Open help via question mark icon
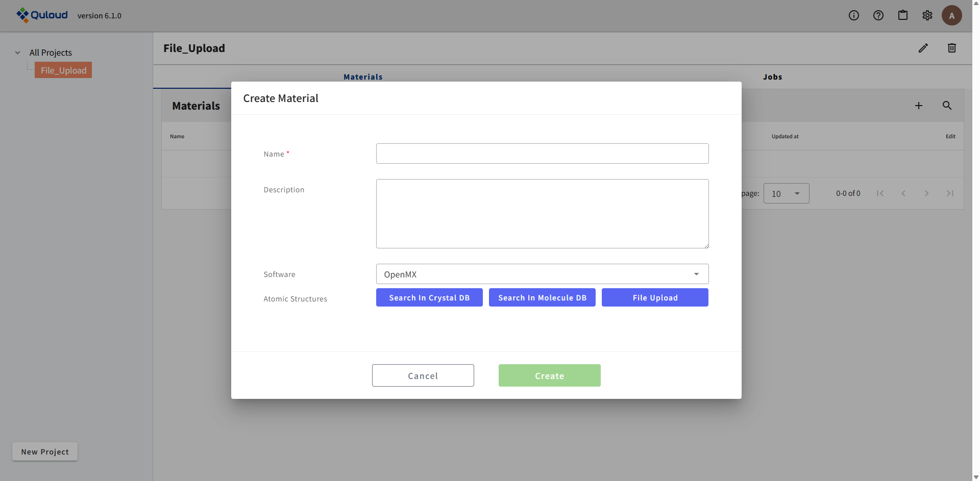The image size is (980, 481). coord(878,15)
